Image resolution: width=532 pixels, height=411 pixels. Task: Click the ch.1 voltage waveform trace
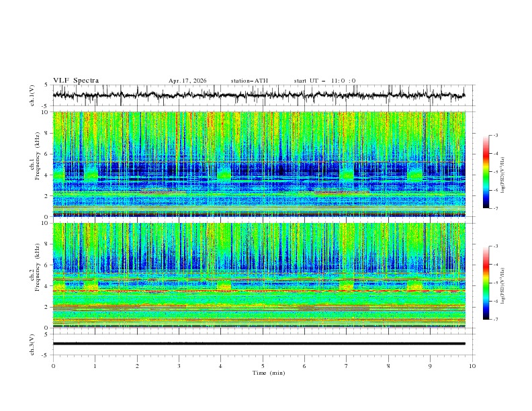[x=259, y=95]
